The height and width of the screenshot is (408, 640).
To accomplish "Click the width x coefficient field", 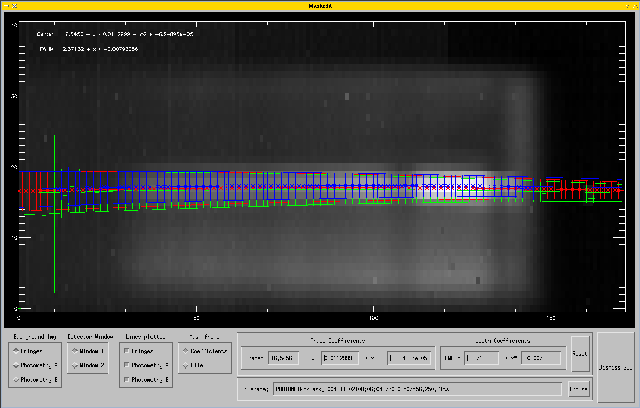I will click(x=541, y=358).
